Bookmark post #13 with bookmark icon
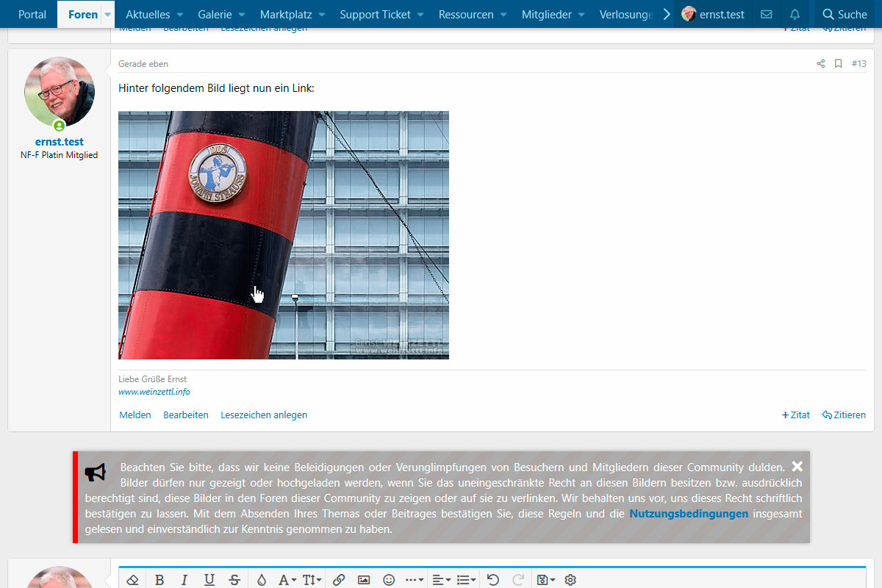The image size is (882, 588). click(838, 64)
